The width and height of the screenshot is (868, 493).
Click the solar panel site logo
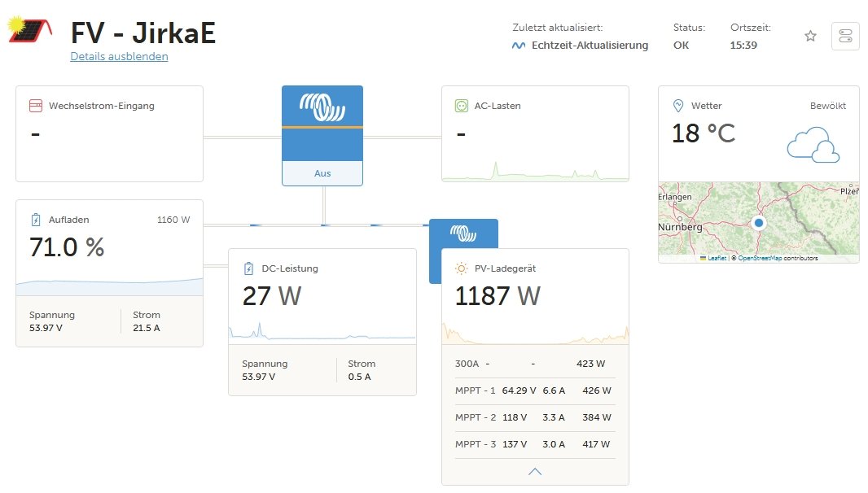[x=30, y=30]
